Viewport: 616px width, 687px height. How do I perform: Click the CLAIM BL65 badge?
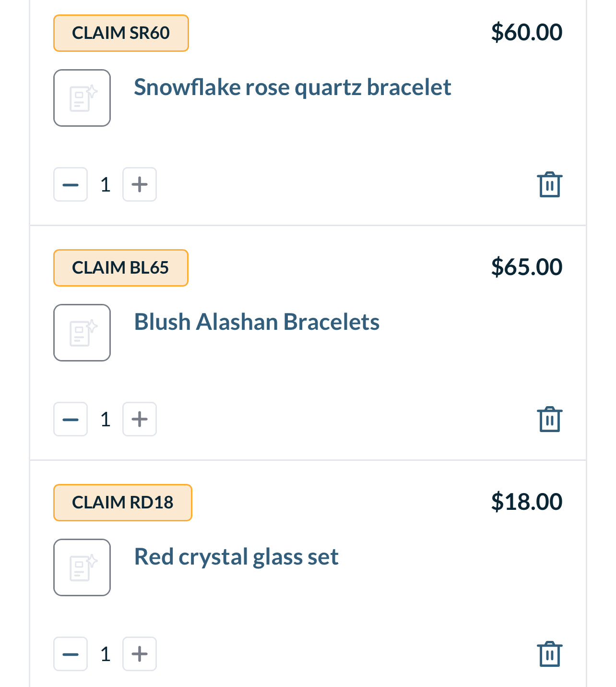pyautogui.click(x=120, y=268)
